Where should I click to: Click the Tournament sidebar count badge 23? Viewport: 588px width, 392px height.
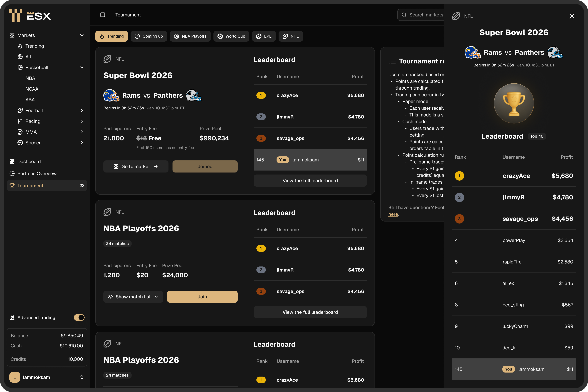click(82, 185)
